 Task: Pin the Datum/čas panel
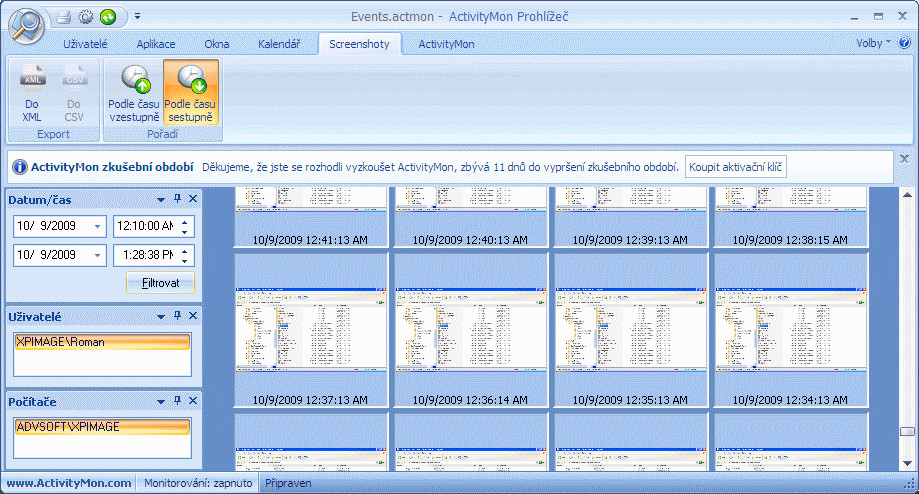coord(177,199)
